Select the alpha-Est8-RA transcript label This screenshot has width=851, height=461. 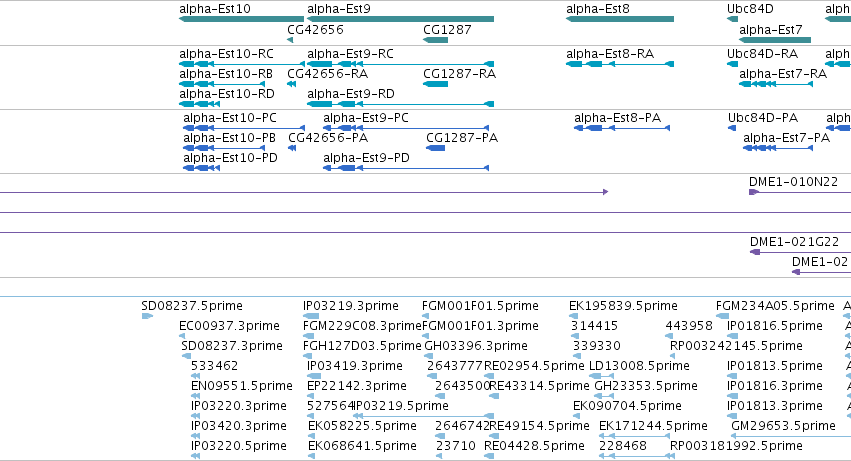click(610, 54)
